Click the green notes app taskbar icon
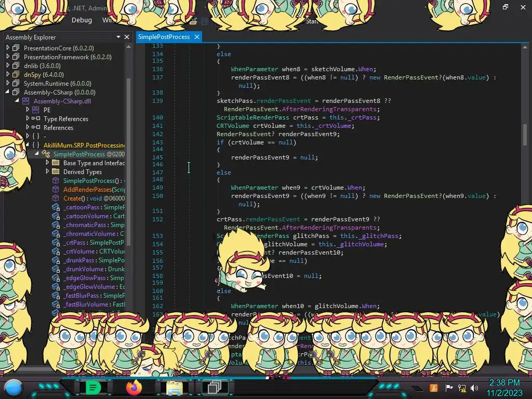The width and height of the screenshot is (532, 399). pos(94,387)
